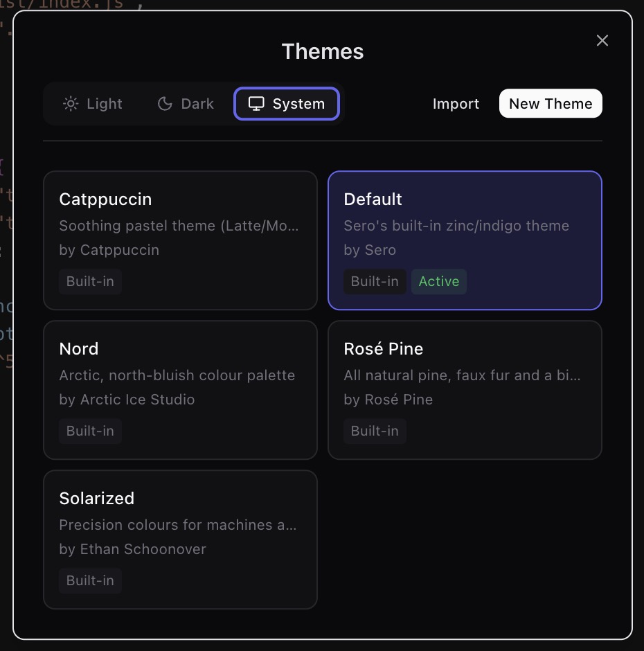The height and width of the screenshot is (651, 644).
Task: Select the Catppuccin theme card
Action: [180, 240]
